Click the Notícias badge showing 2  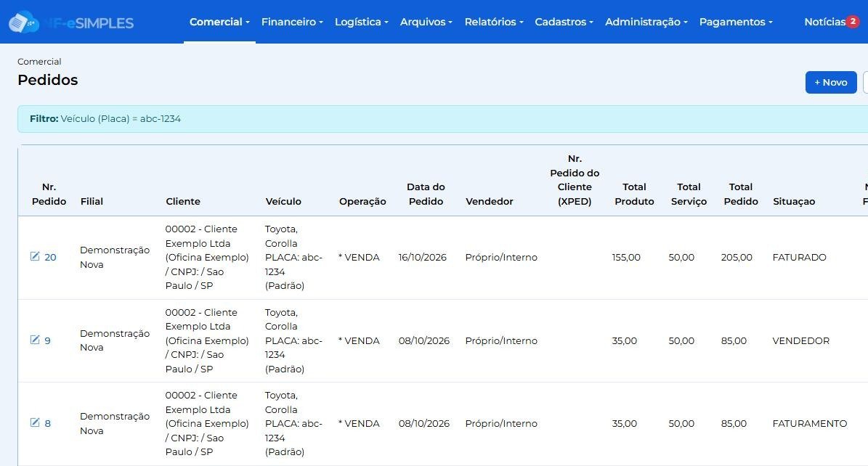coord(853,21)
